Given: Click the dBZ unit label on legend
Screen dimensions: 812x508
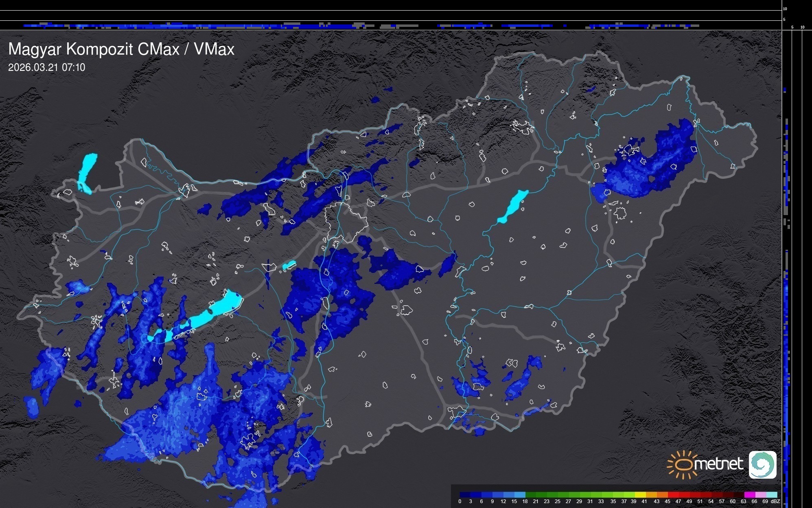Looking at the screenshot, I should (x=775, y=501).
